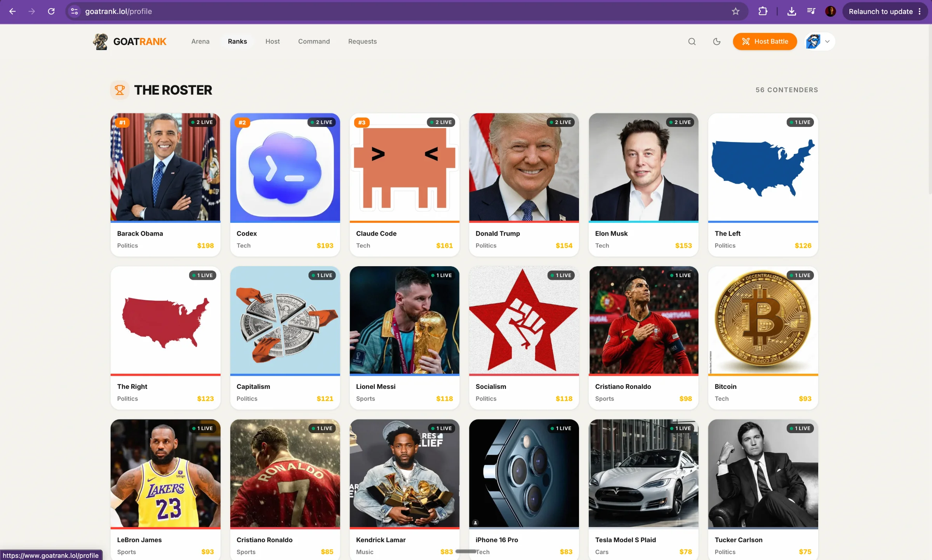This screenshot has height=560, width=932.
Task: Bookmark this page with star icon
Action: (x=736, y=11)
